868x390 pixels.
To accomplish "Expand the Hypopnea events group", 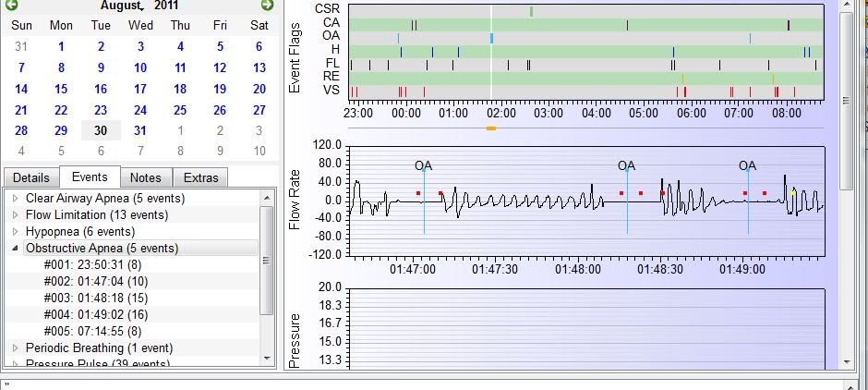I will (15, 232).
